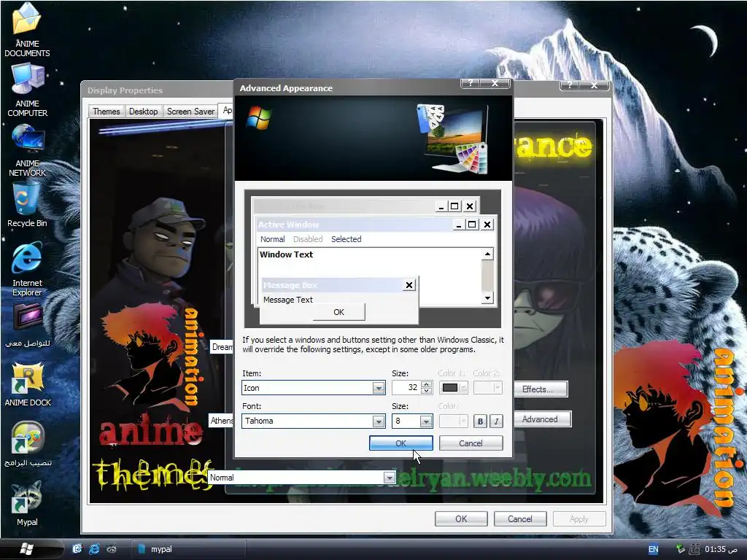Open the disabled Color 2 picker
Image resolution: width=747 pixels, height=560 pixels.
488,388
